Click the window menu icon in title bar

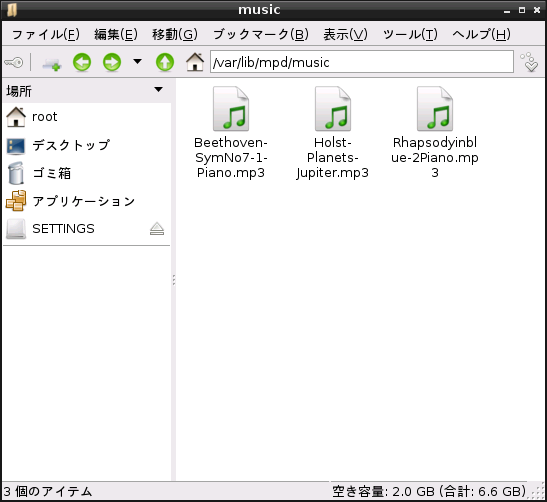point(12,10)
